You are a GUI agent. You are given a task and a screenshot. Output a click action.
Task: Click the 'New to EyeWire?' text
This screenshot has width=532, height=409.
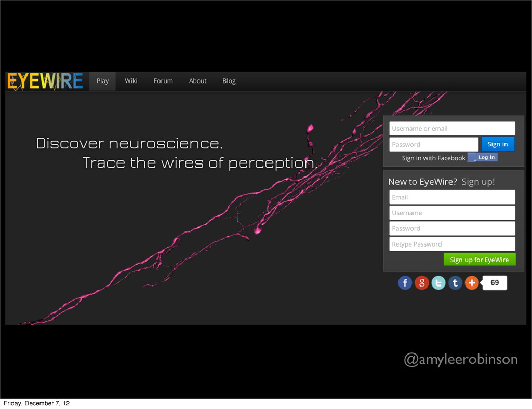pos(422,182)
